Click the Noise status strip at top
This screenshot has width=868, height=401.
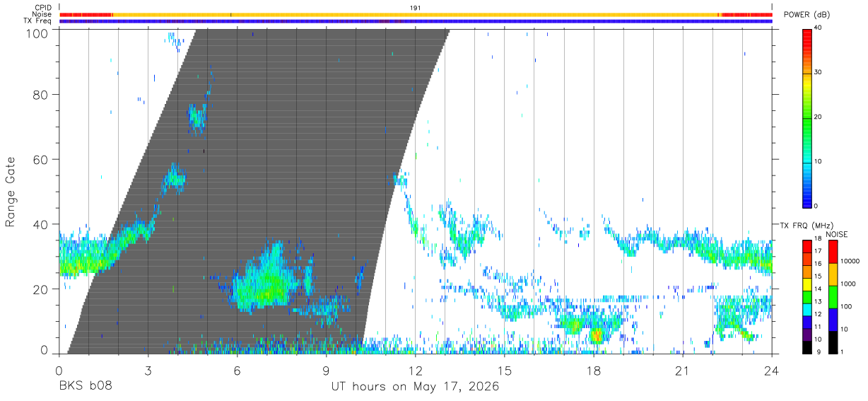pyautogui.click(x=416, y=14)
